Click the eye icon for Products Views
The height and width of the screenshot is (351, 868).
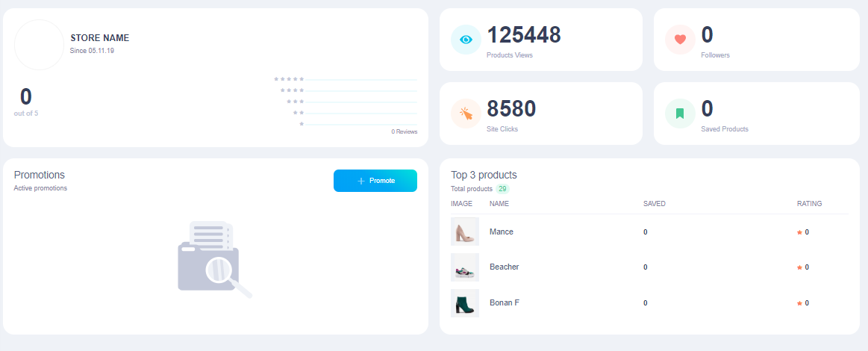466,40
